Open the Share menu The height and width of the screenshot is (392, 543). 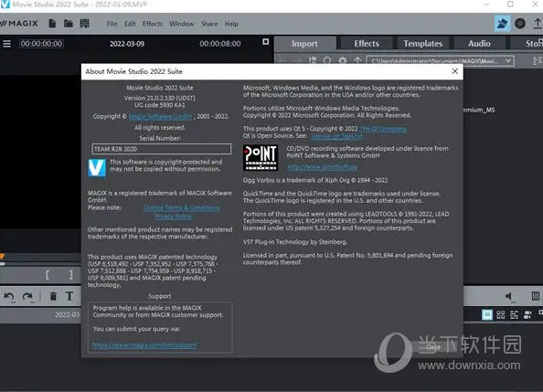click(209, 24)
